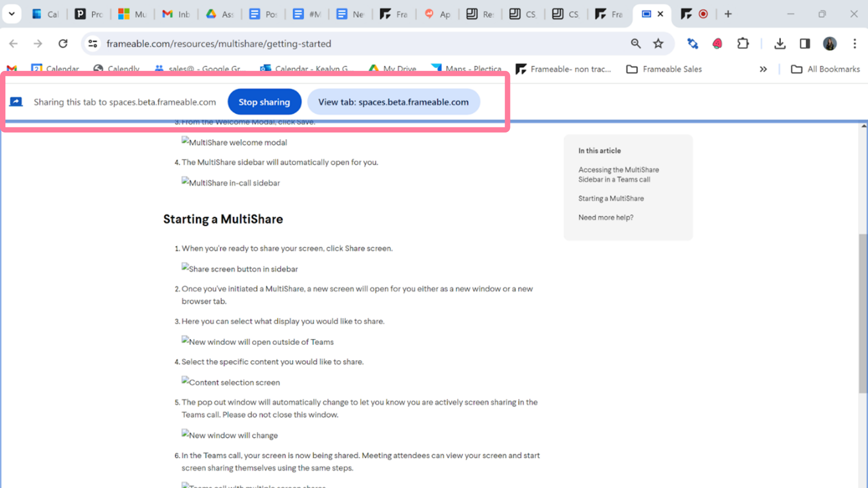Open All Bookmarks folder
Screen dimensions: 868x488
click(x=826, y=69)
